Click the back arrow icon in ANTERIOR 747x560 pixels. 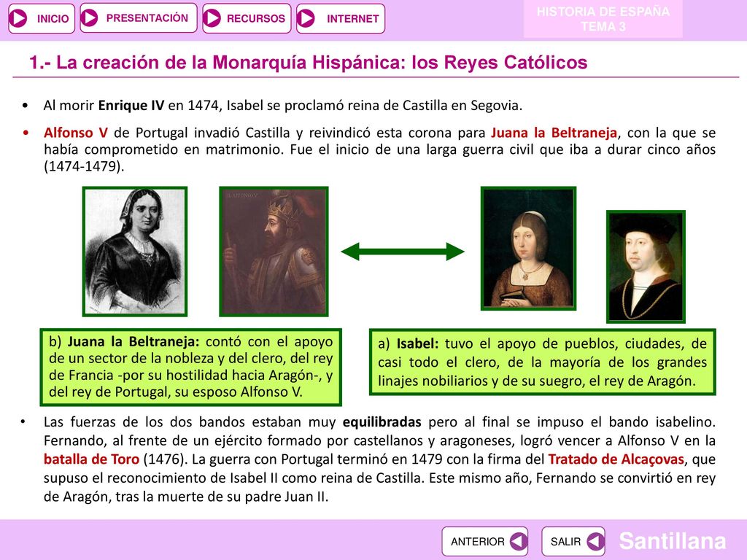pyautogui.click(x=519, y=542)
